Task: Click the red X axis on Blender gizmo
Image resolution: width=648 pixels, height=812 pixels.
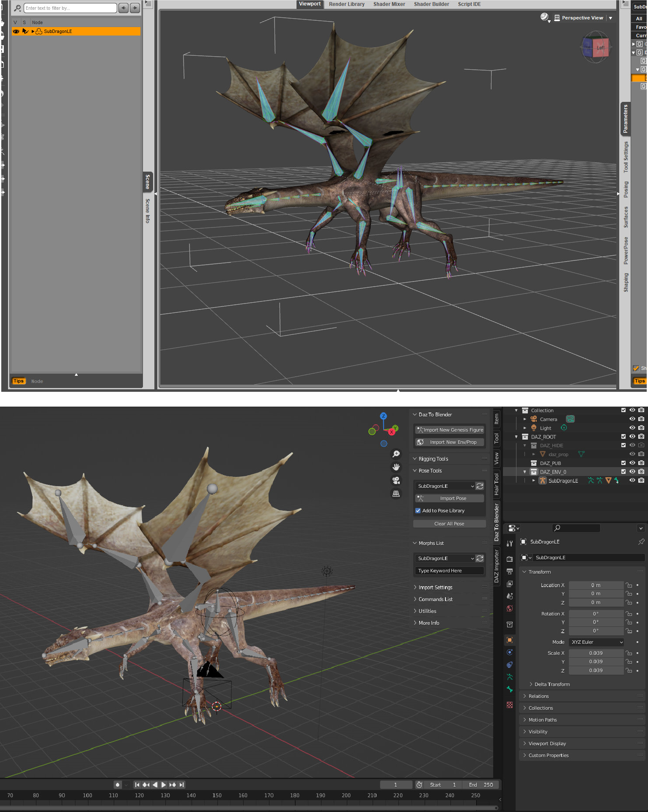Action: pyautogui.click(x=392, y=432)
